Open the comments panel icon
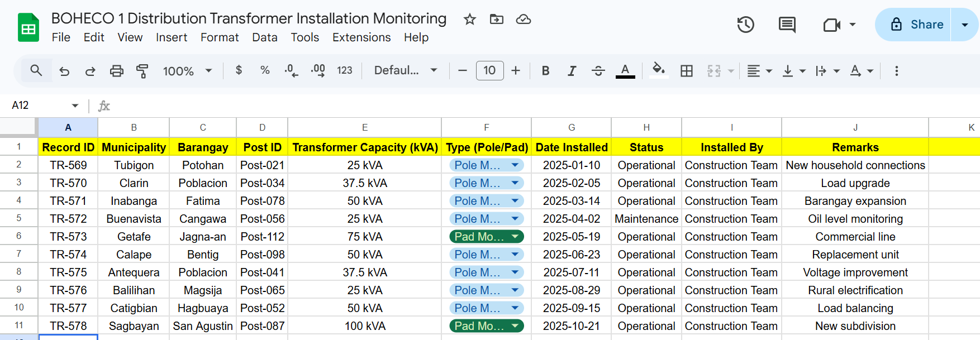The height and width of the screenshot is (340, 980). click(x=787, y=25)
